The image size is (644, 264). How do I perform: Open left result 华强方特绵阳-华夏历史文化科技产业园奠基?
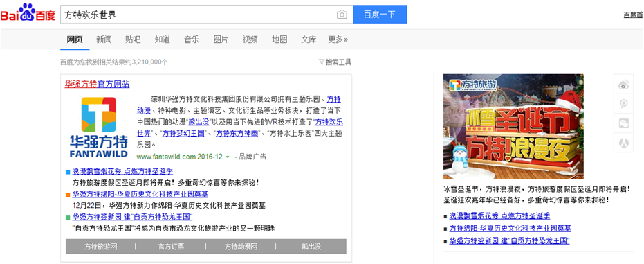(140, 194)
